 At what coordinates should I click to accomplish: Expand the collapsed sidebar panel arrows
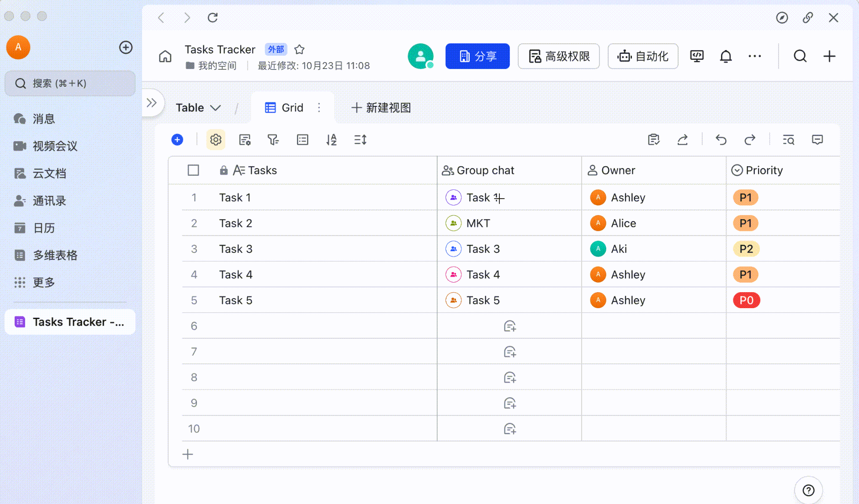click(x=152, y=103)
